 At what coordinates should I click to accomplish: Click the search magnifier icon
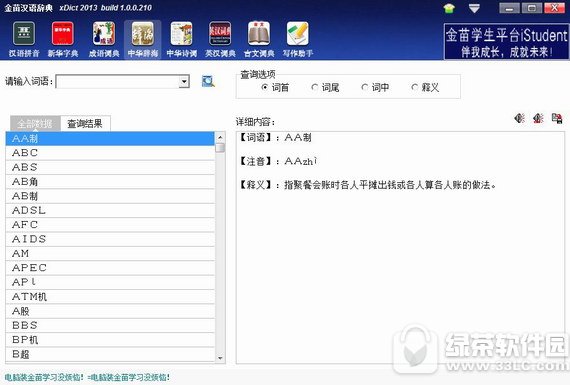pyautogui.click(x=208, y=81)
